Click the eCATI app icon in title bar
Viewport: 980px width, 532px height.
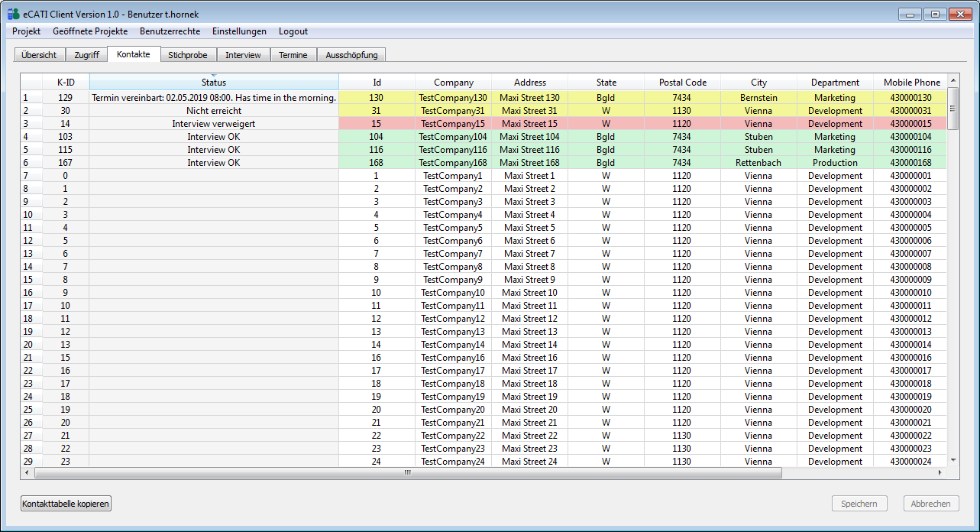point(13,13)
